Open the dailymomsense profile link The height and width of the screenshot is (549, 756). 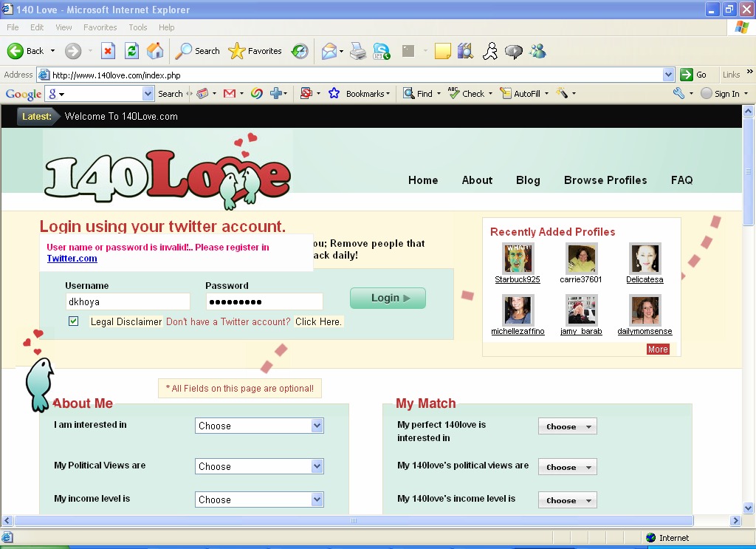[x=645, y=331]
